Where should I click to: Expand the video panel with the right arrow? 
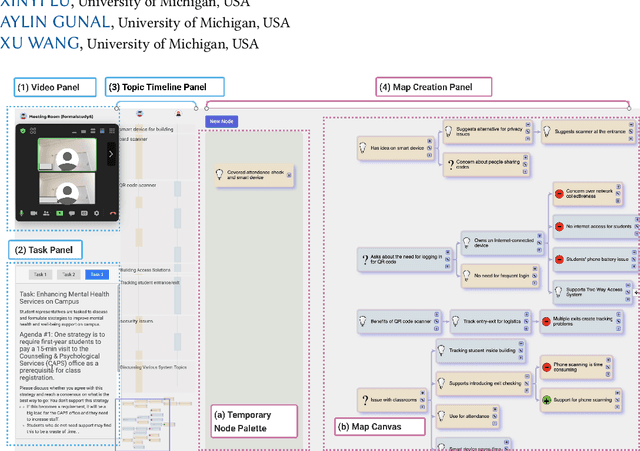pos(111,154)
